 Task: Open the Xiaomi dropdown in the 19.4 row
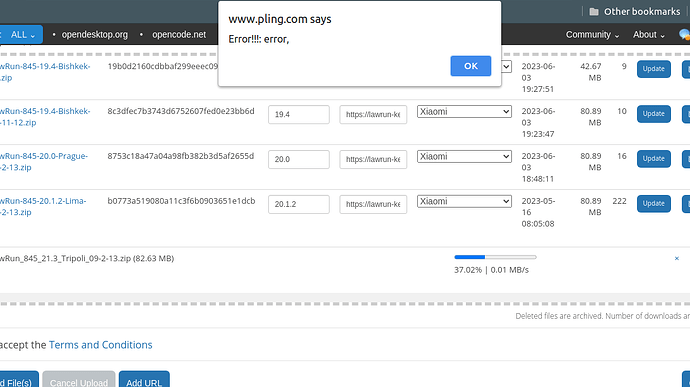pyautogui.click(x=464, y=112)
